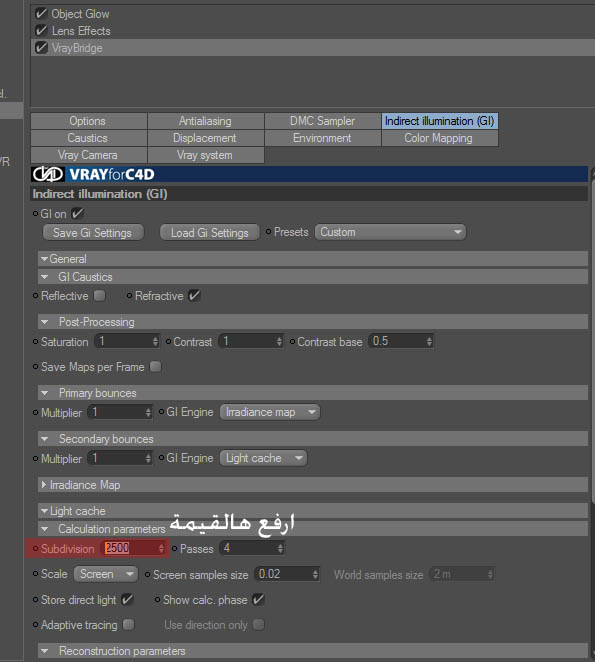Click the VRAYforC4D logo icon
The width and height of the screenshot is (595, 662).
point(48,174)
